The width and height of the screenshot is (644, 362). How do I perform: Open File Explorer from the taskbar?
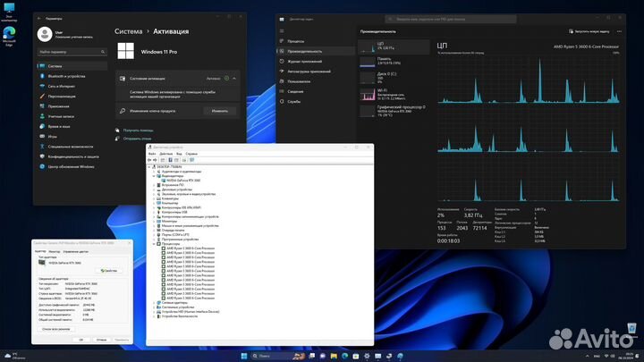pyautogui.click(x=334, y=356)
